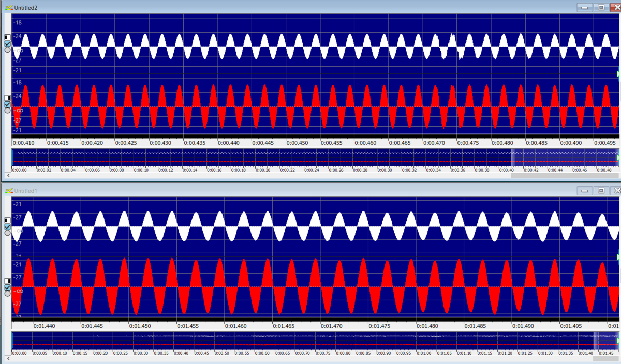The width and height of the screenshot is (621, 364).
Task: Click 0:00.495 on the Untitled2 time ruler
Action: tap(604, 142)
